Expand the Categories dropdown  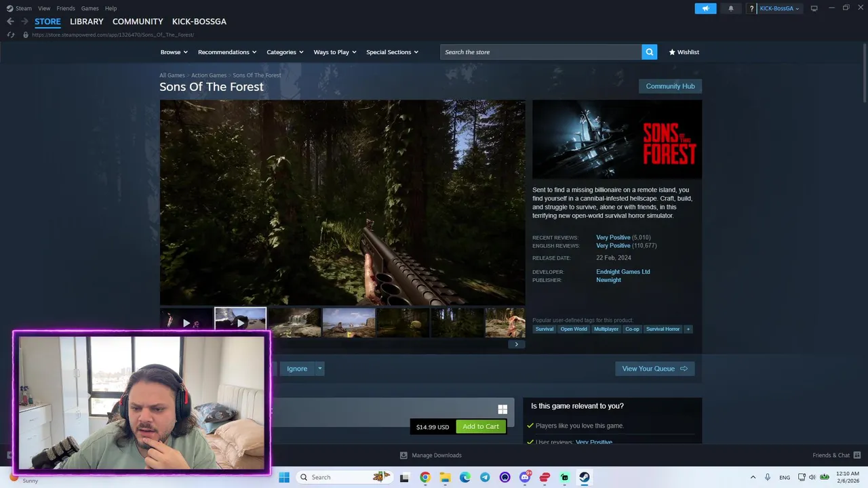(285, 52)
